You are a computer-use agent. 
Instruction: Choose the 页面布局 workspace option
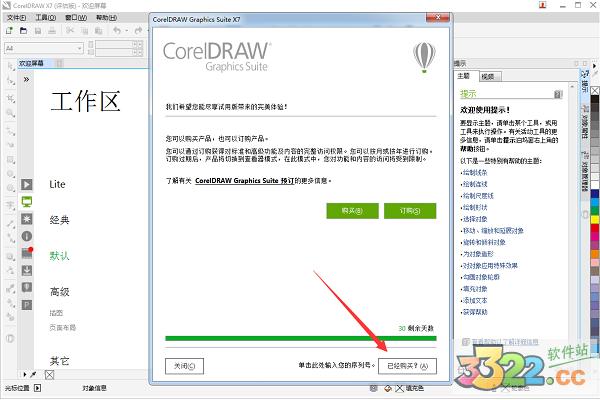[x=63, y=328]
